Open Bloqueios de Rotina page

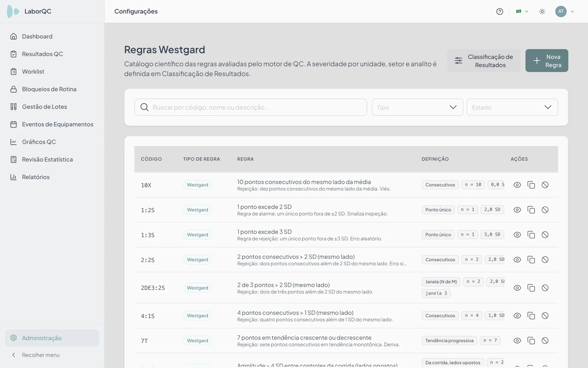click(x=52, y=89)
